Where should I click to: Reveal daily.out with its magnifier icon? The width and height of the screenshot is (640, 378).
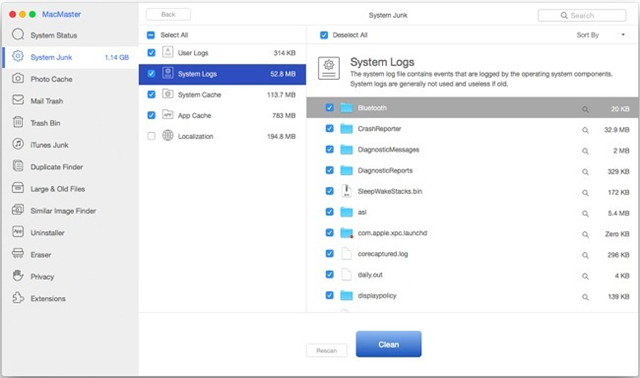click(585, 276)
